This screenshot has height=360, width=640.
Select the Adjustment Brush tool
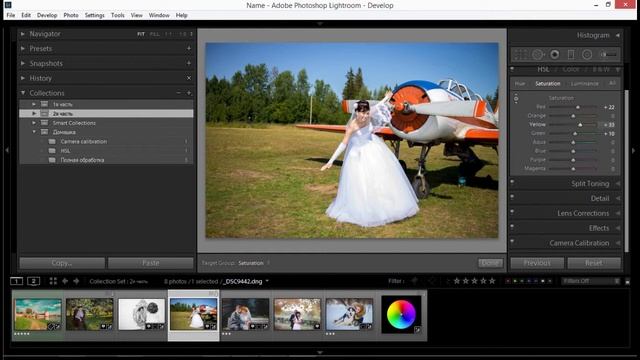(x=608, y=54)
